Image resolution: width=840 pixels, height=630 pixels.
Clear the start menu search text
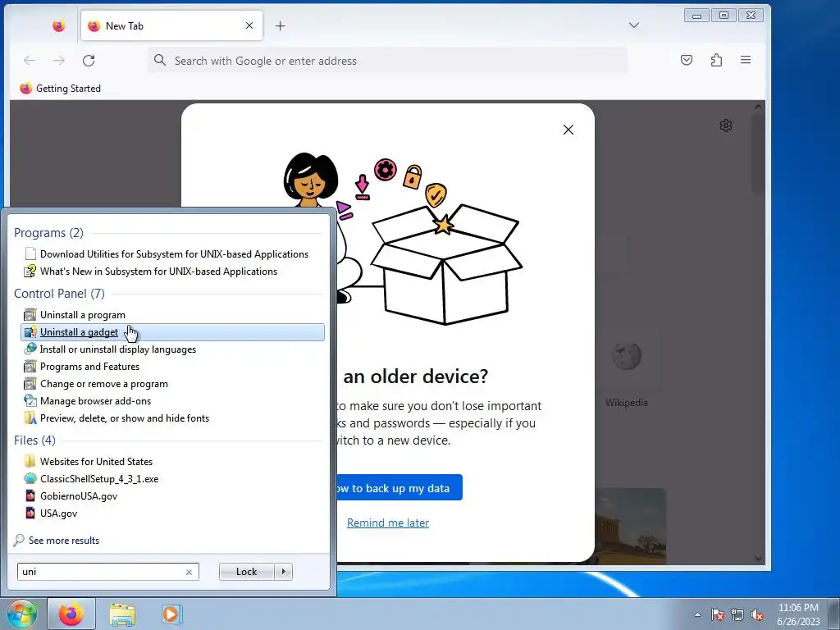[x=189, y=572]
